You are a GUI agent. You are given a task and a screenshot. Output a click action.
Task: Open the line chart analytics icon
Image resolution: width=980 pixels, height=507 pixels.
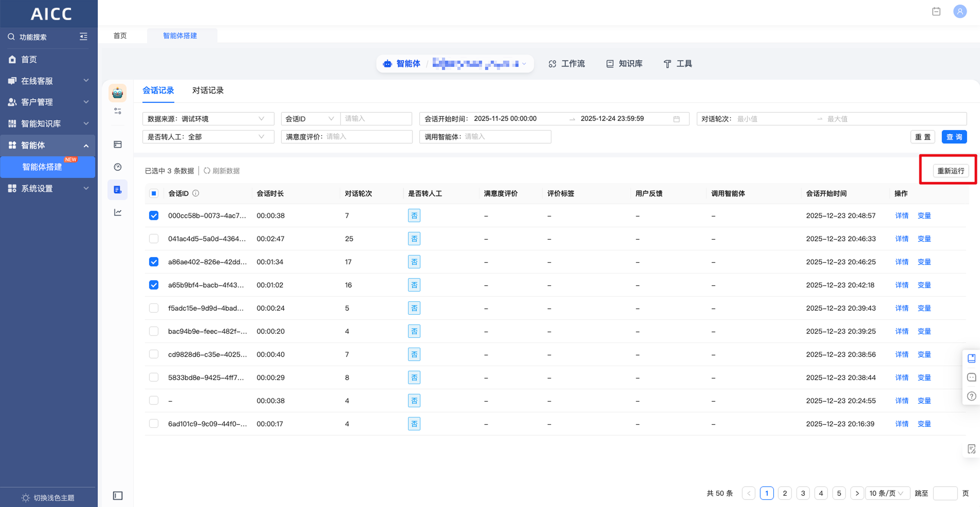tap(117, 212)
